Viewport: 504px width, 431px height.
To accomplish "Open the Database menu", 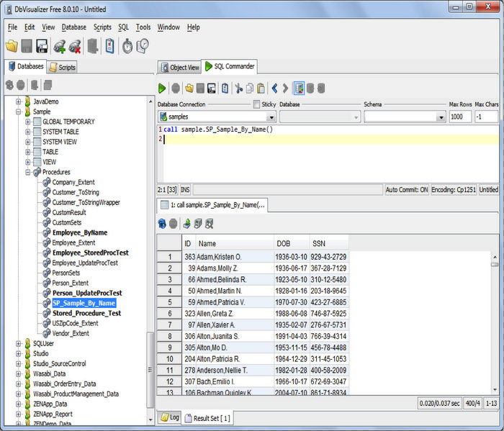I will pos(74,27).
